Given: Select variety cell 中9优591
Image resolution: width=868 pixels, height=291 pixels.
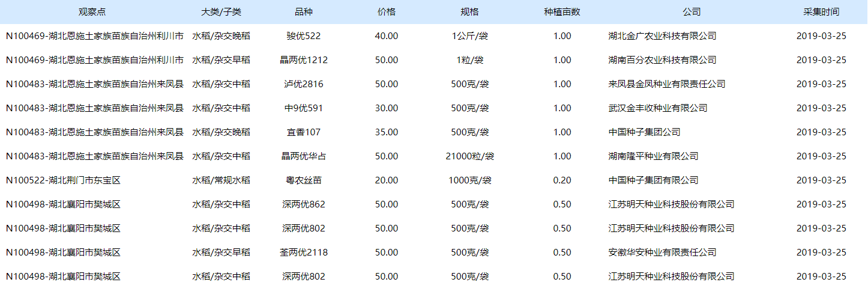Looking at the screenshot, I should (x=304, y=108).
